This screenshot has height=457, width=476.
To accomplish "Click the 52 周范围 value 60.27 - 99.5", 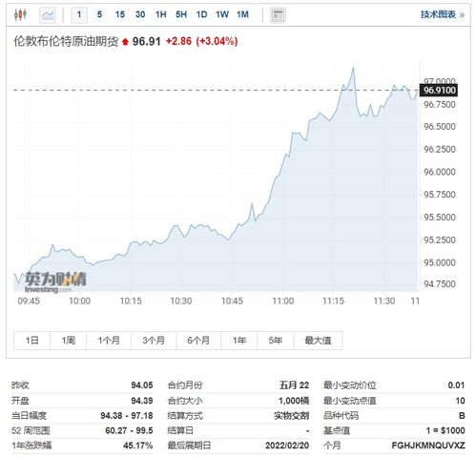I will click(129, 430).
